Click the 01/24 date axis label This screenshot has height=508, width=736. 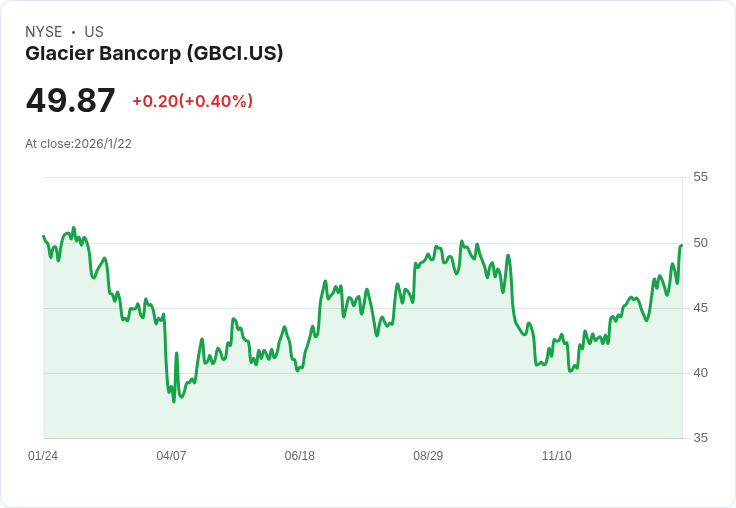(43, 456)
